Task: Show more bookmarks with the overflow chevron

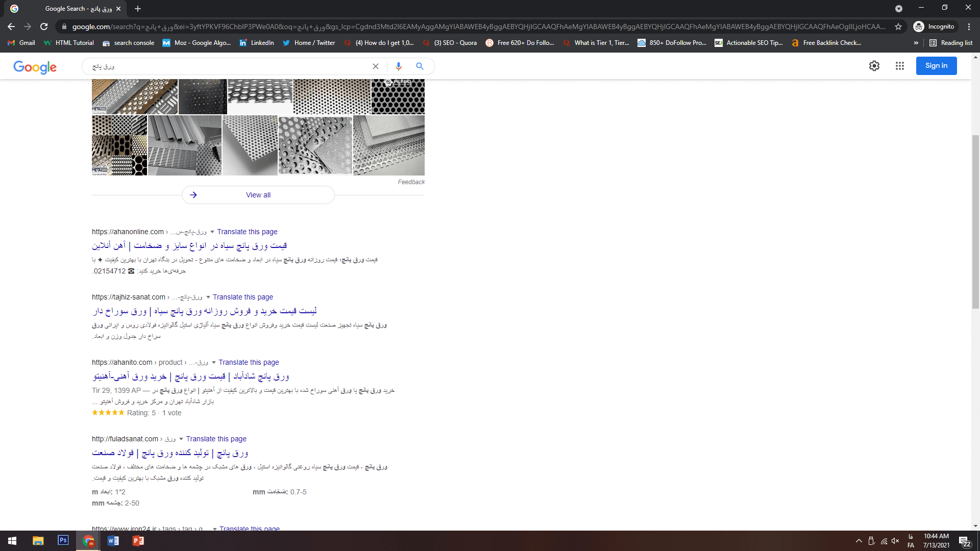Action: (916, 43)
